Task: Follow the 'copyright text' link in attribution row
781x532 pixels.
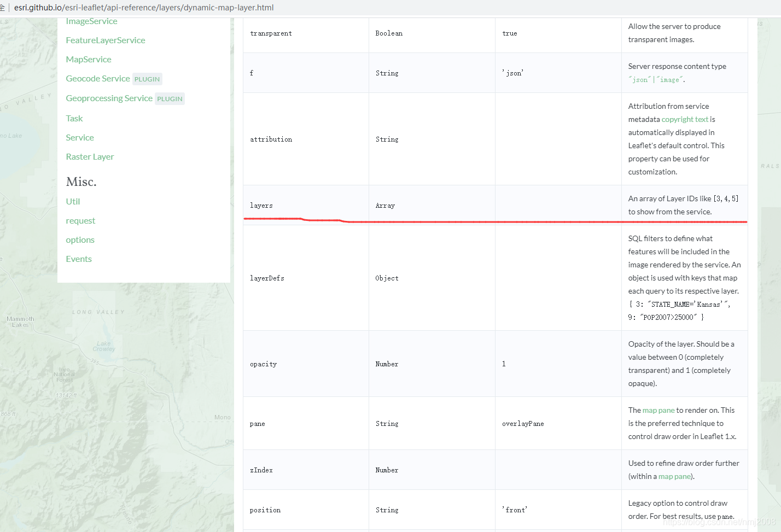Action: point(685,119)
